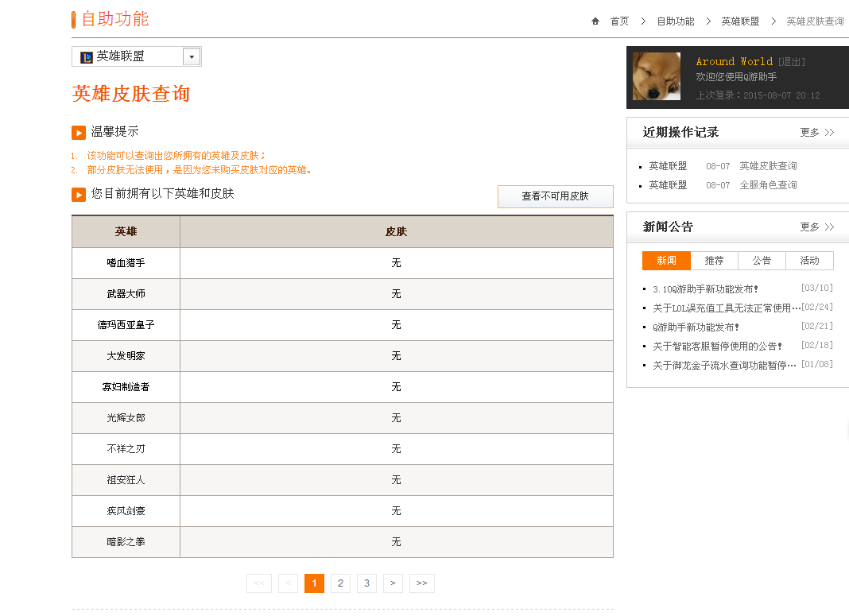Click the 自助功能 section title
This screenshot has width=849, height=616.
(115, 19)
